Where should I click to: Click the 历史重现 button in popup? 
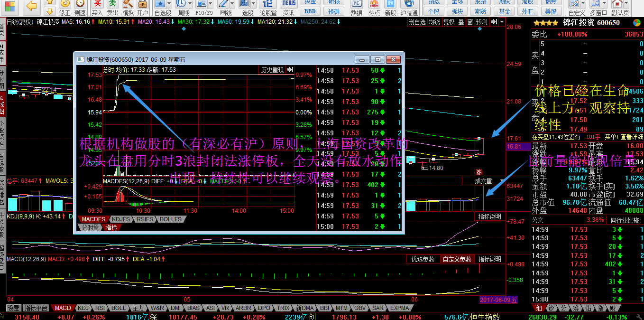tap(272, 70)
